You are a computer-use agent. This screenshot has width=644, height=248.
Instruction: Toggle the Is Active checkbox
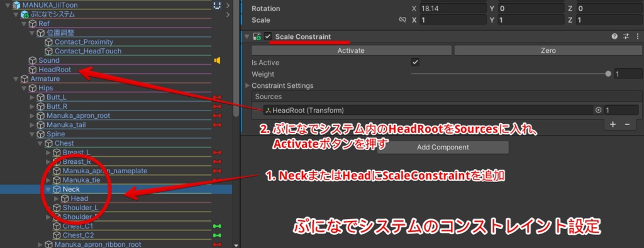(x=415, y=63)
